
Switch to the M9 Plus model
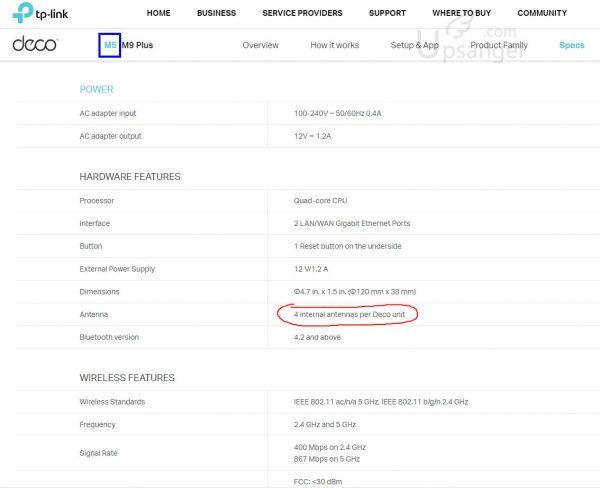coord(137,45)
